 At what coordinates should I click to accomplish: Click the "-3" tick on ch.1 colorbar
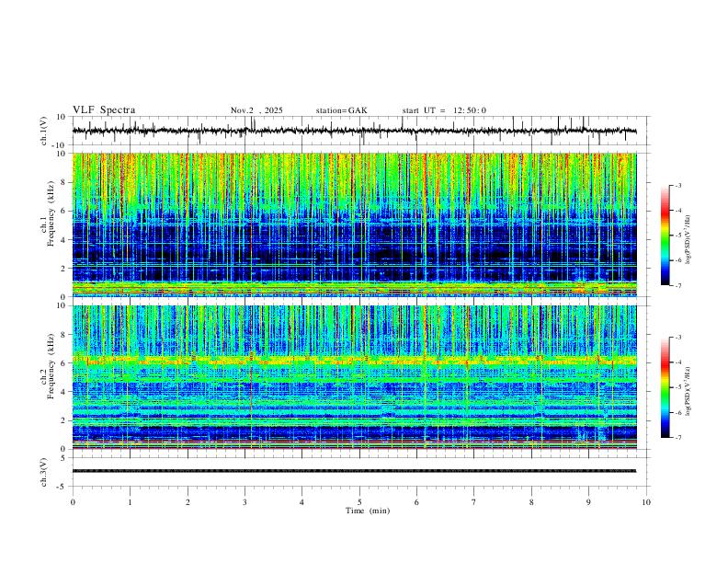(x=677, y=185)
